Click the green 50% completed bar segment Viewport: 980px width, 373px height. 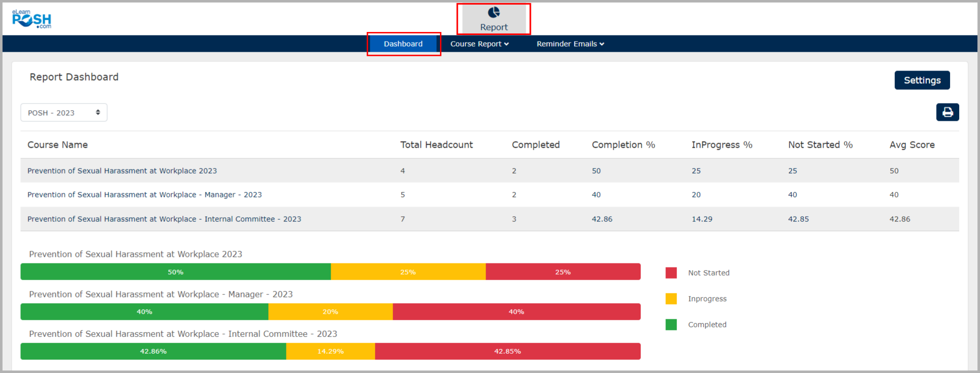pyautogui.click(x=175, y=272)
